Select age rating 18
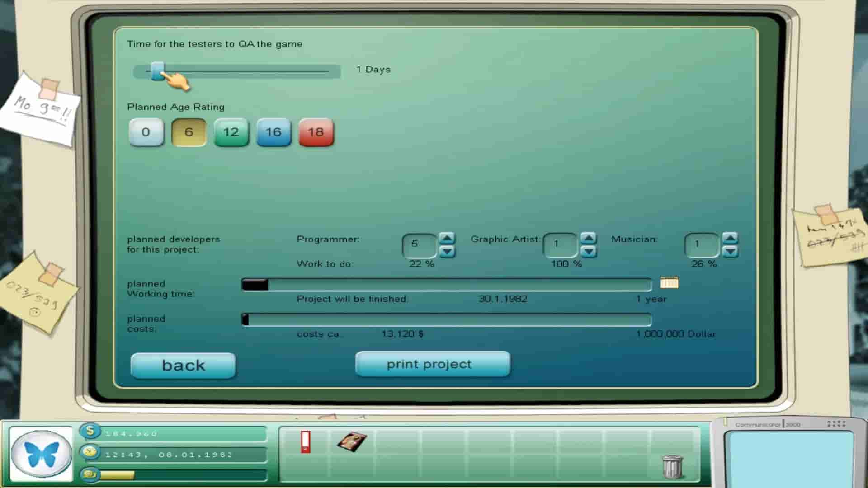Viewport: 868px width, 488px height. [x=316, y=132]
